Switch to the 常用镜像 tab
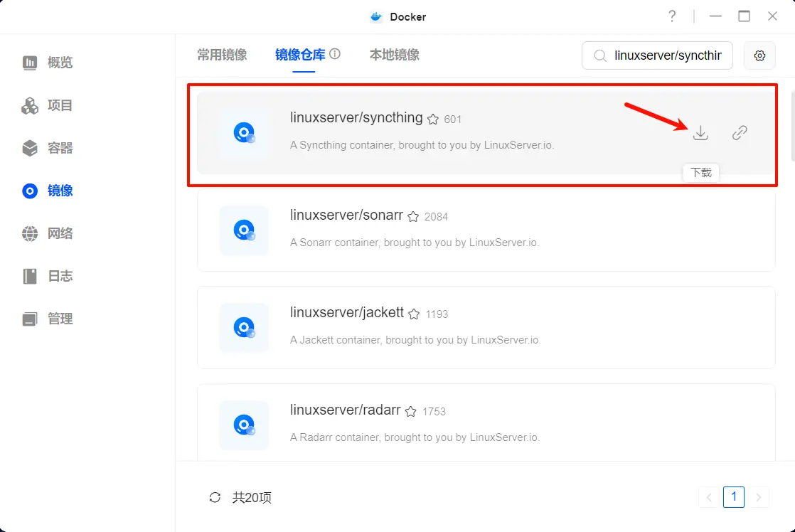 (x=222, y=55)
